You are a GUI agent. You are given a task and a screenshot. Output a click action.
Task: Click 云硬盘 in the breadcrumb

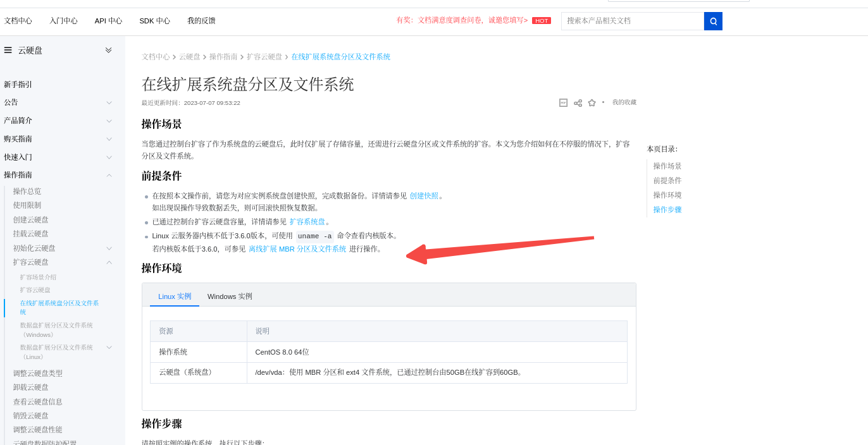[x=190, y=57]
